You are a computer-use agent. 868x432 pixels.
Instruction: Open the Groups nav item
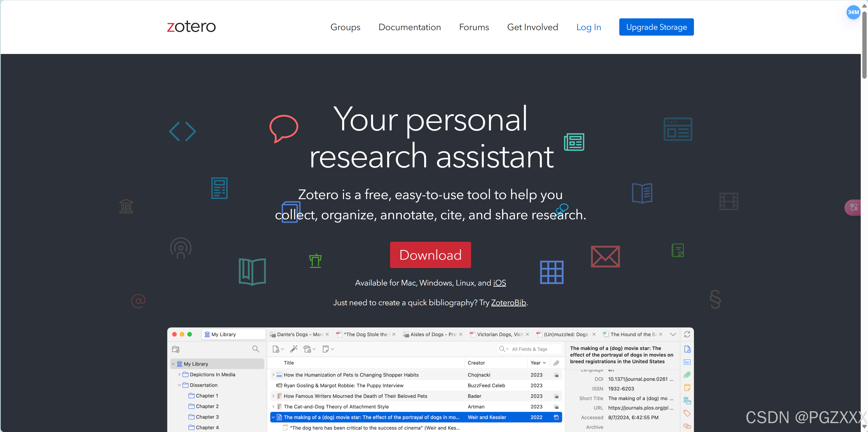pyautogui.click(x=345, y=27)
